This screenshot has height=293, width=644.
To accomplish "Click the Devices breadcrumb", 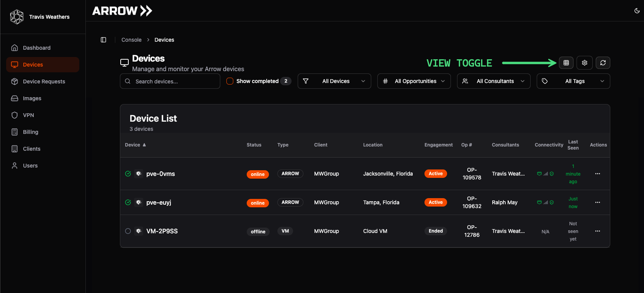I will coord(164,40).
